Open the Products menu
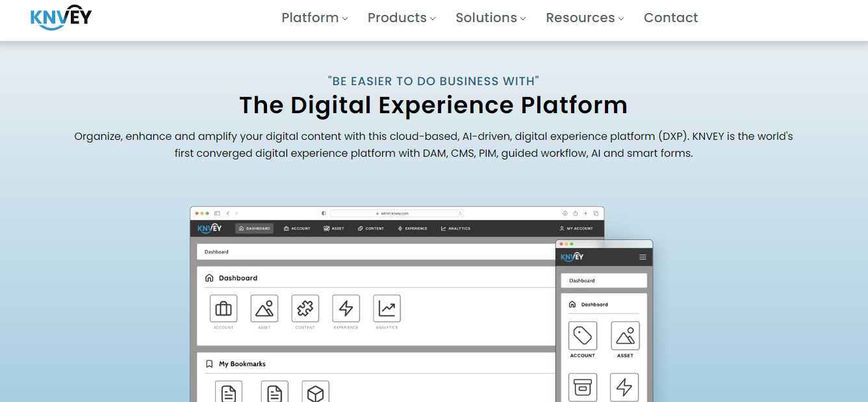The width and height of the screenshot is (868, 402). point(402,18)
